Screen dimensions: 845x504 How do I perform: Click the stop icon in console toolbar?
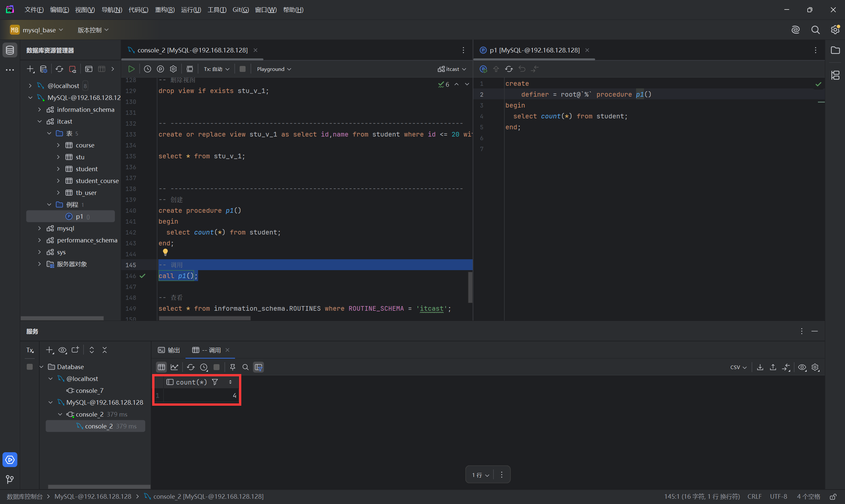242,69
